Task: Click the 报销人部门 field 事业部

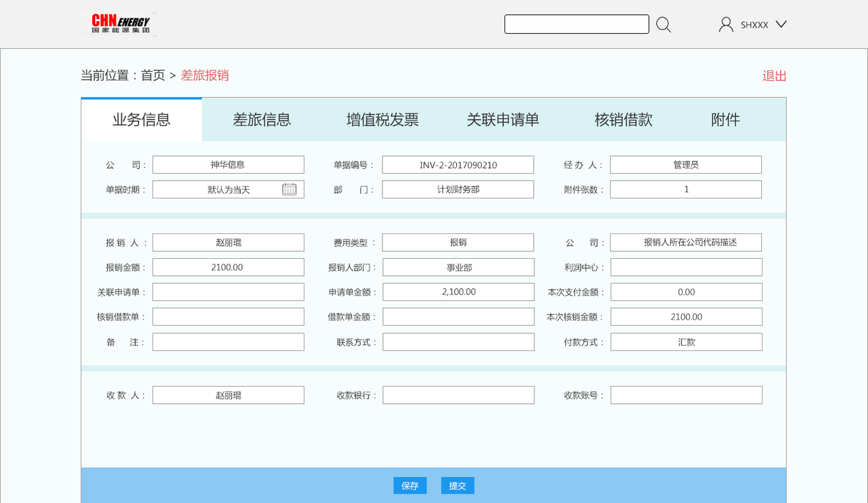Action: (x=458, y=267)
